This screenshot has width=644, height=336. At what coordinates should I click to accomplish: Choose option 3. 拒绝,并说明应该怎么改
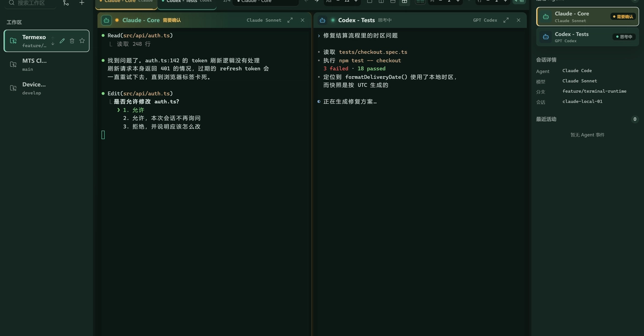pyautogui.click(x=162, y=126)
